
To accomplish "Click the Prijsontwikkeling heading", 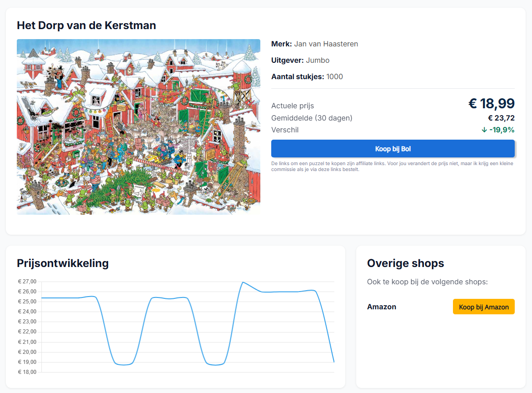I will coord(63,263).
